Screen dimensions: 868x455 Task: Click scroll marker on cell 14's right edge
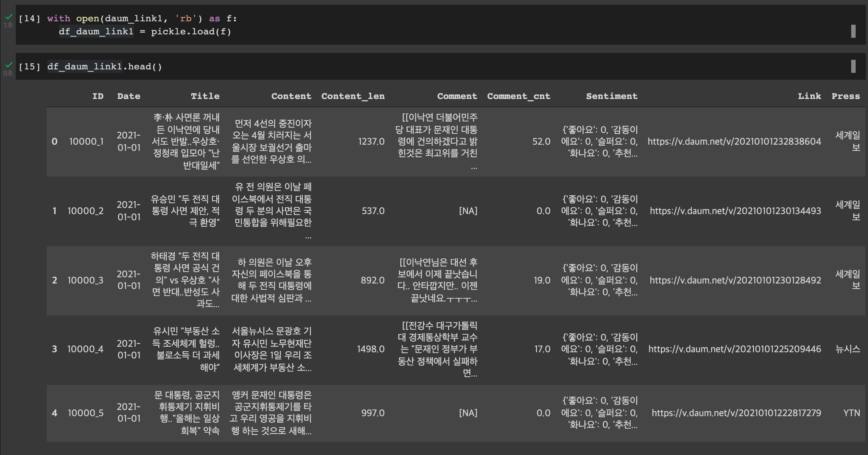point(853,31)
